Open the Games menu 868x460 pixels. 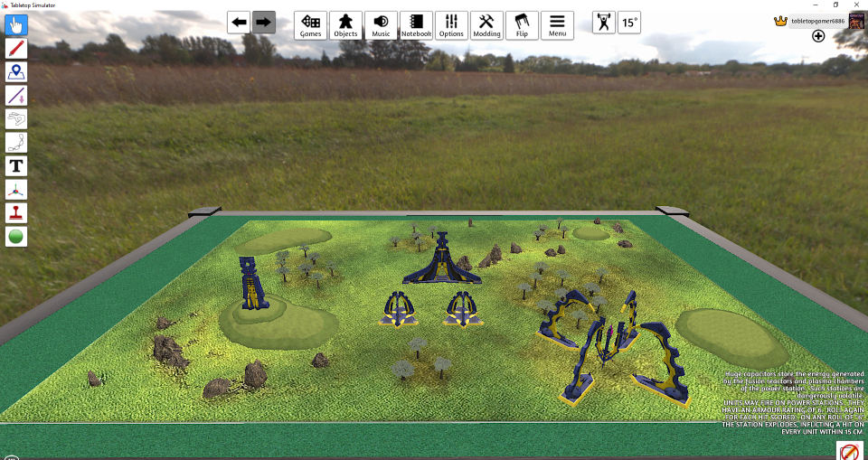[x=310, y=25]
